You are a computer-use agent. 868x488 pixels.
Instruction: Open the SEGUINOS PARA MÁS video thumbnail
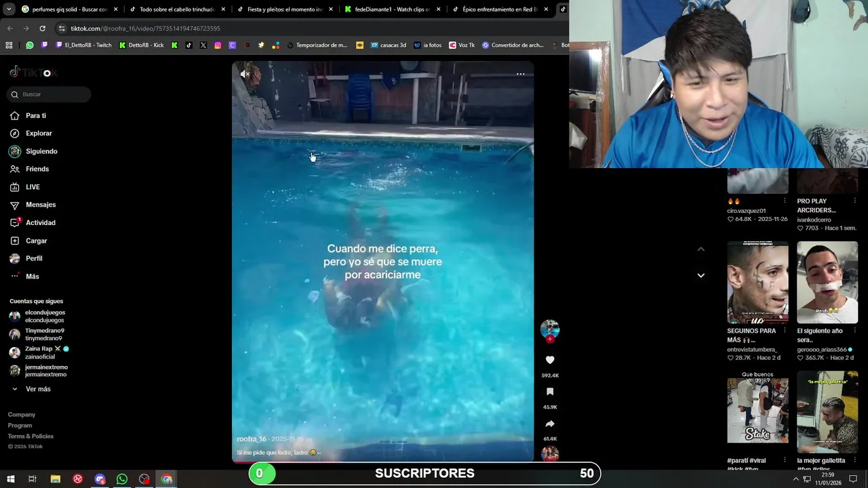(x=757, y=283)
